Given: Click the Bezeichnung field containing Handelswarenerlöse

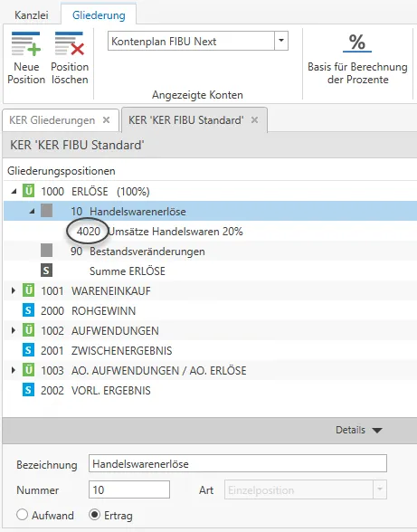Looking at the screenshot, I should click(238, 463).
